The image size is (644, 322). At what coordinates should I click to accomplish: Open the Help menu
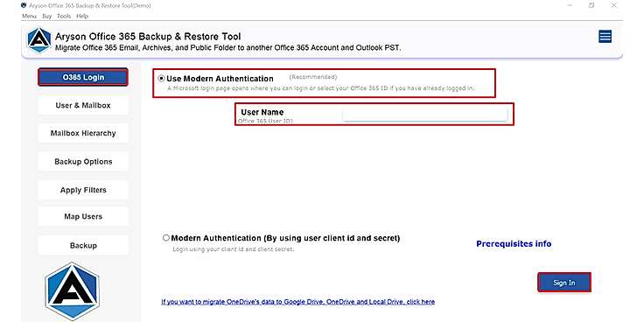pos(82,16)
